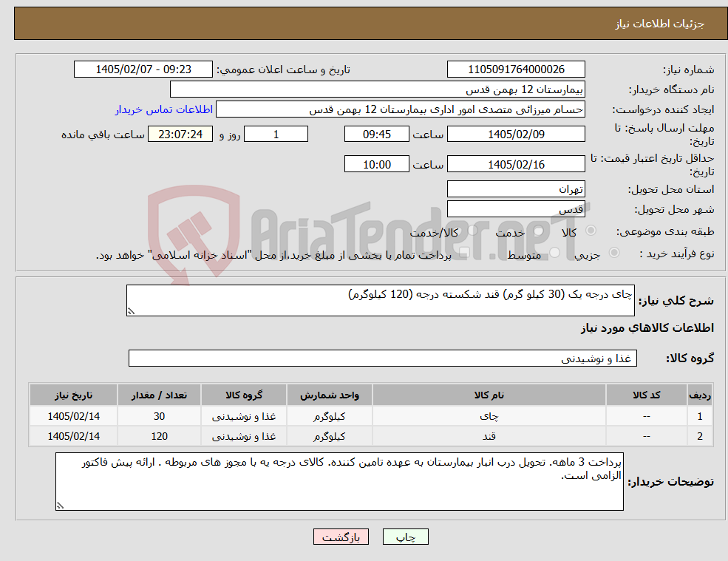728x561 pixels.
Task: Click the goods group field غذا و نوشیدنی
Action: click(x=383, y=358)
